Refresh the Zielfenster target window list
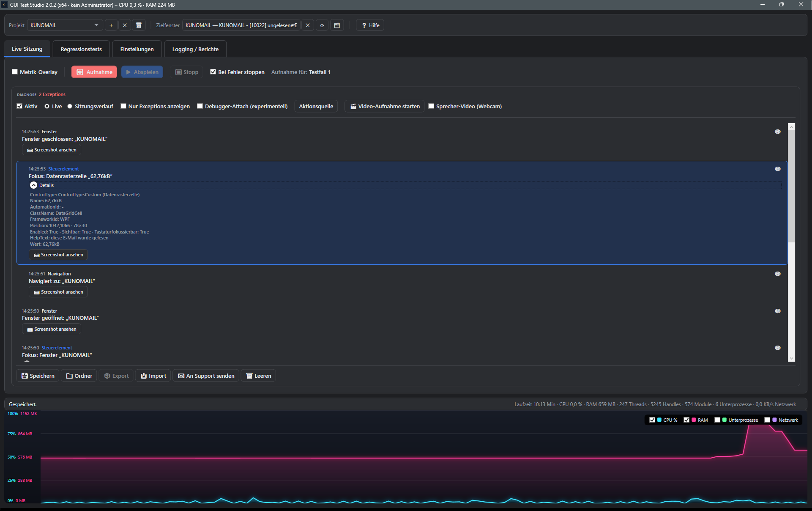The height and width of the screenshot is (511, 812). 322,25
